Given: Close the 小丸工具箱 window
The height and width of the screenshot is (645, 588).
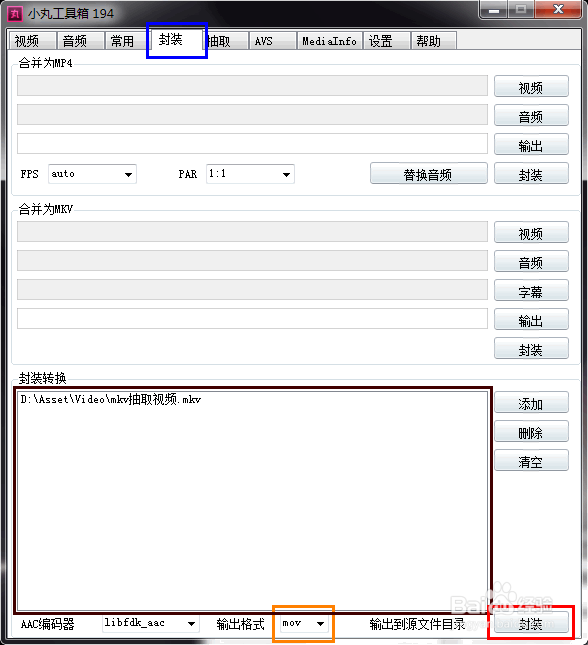Looking at the screenshot, I should 558,9.
